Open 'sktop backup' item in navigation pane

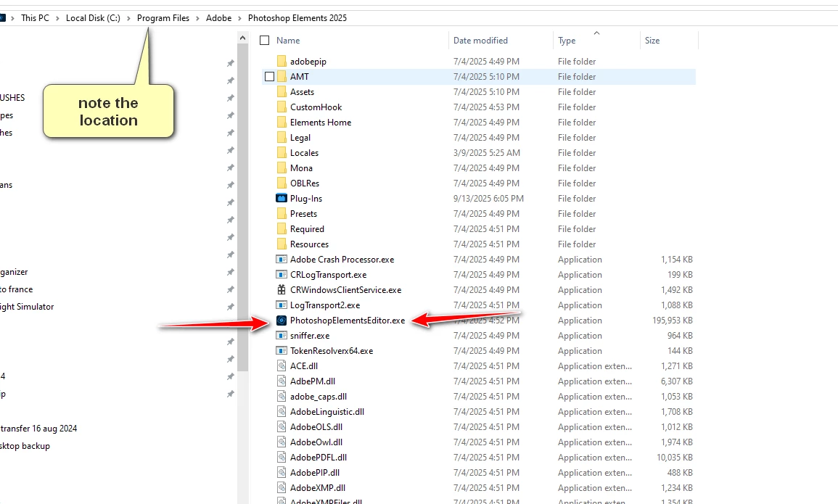(x=25, y=446)
